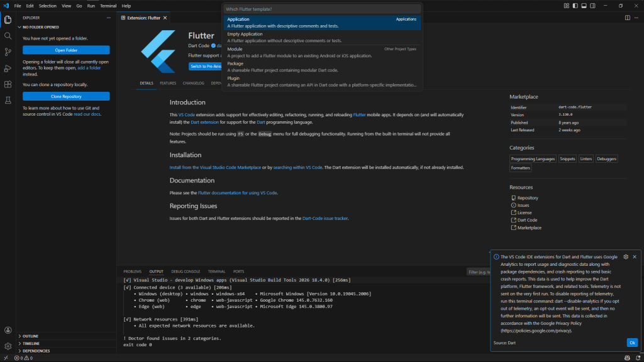
Task: Open the Explorer view in activity bar
Action: 8,19
